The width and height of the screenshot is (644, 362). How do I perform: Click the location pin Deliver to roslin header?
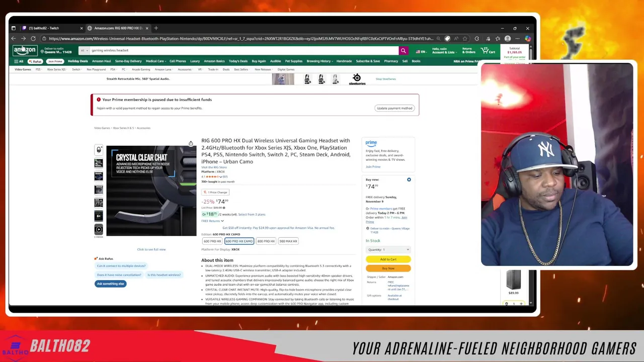tap(41, 51)
